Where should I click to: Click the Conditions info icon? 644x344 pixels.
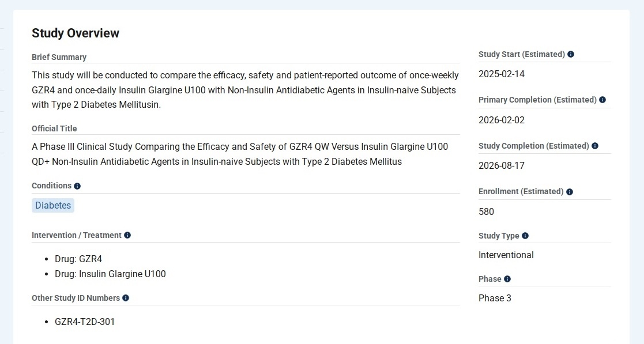click(77, 186)
